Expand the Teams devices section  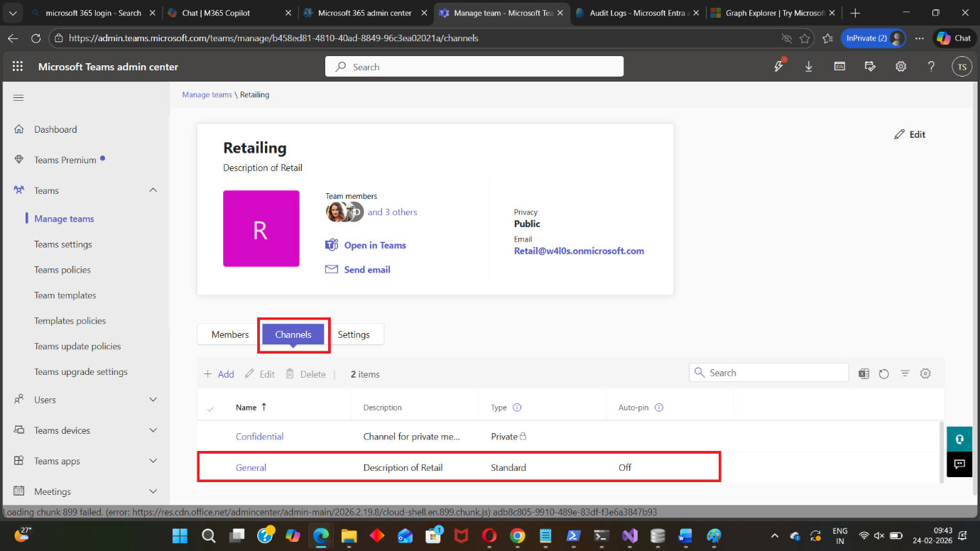tap(153, 430)
